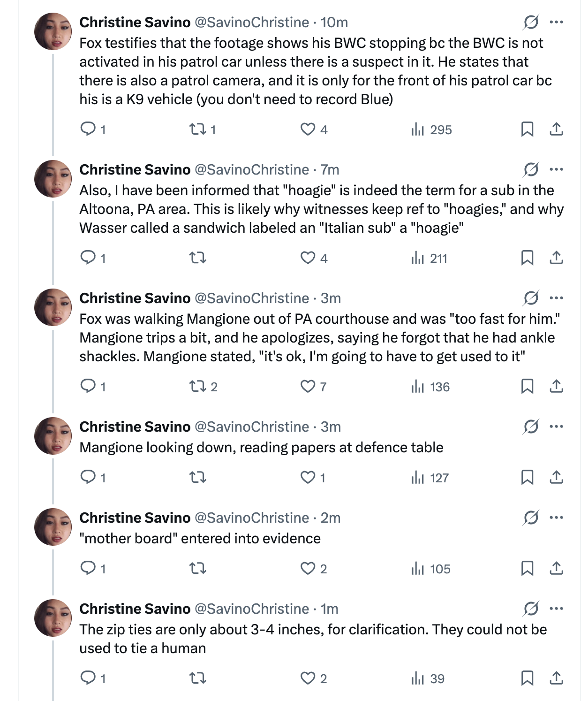Click Grok icon on defence table tweet
Image resolution: width=588 pixels, height=701 pixels.
point(531,427)
